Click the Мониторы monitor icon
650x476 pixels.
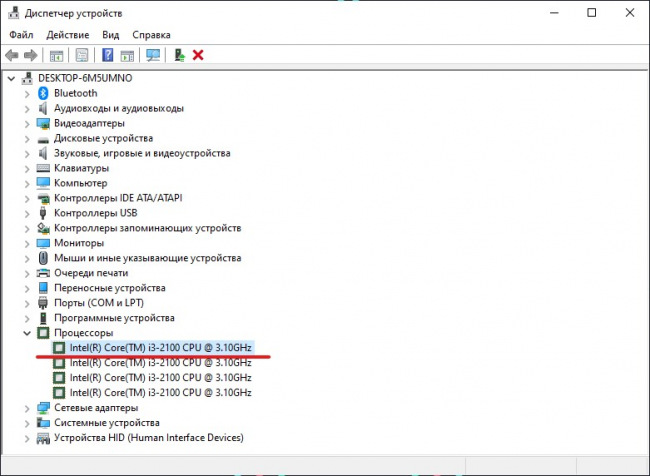pyautogui.click(x=43, y=243)
